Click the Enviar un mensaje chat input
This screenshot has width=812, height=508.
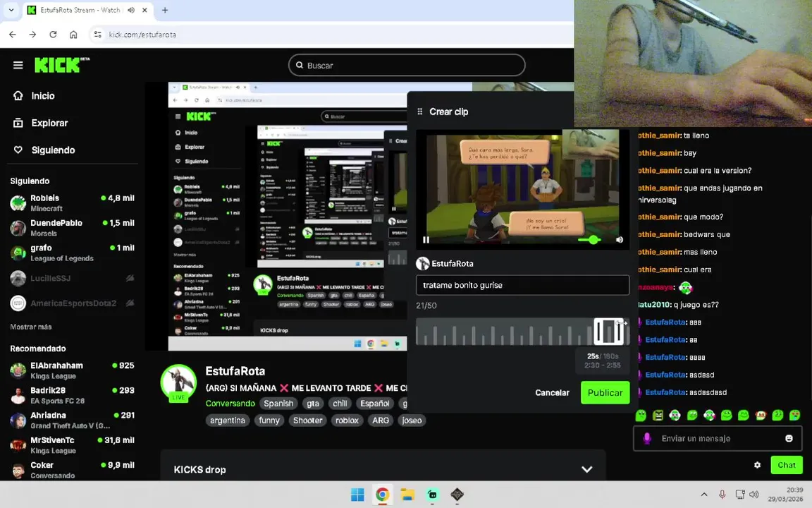click(718, 438)
